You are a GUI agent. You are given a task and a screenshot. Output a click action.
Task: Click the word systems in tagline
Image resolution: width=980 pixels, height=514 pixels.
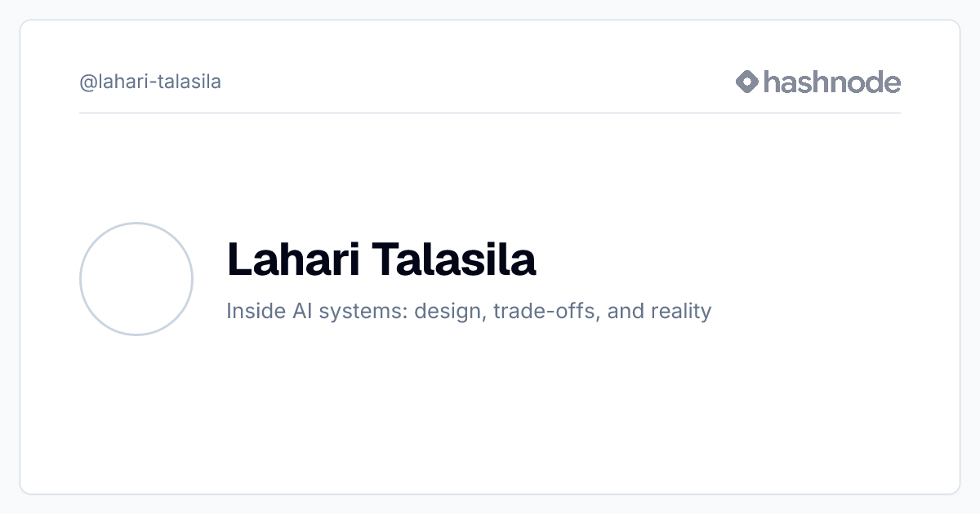tap(353, 312)
